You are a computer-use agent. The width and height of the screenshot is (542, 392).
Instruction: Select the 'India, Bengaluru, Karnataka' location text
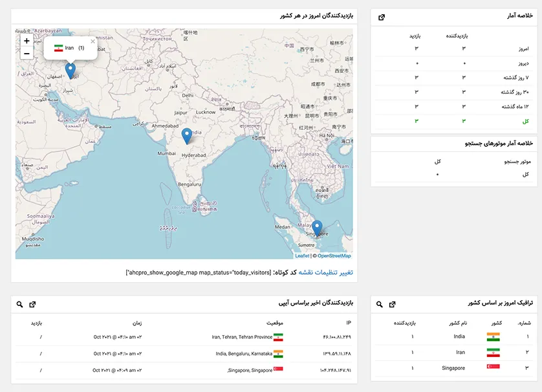coord(244,354)
